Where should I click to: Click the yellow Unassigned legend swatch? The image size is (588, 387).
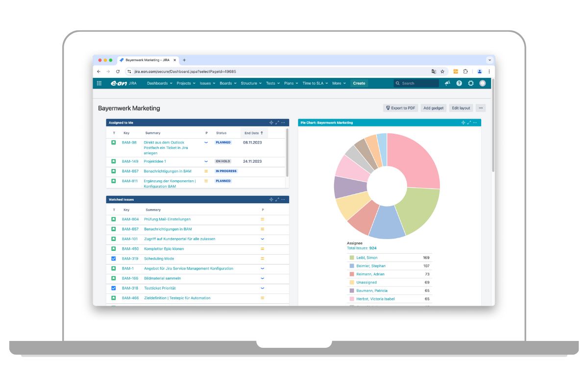click(x=351, y=283)
